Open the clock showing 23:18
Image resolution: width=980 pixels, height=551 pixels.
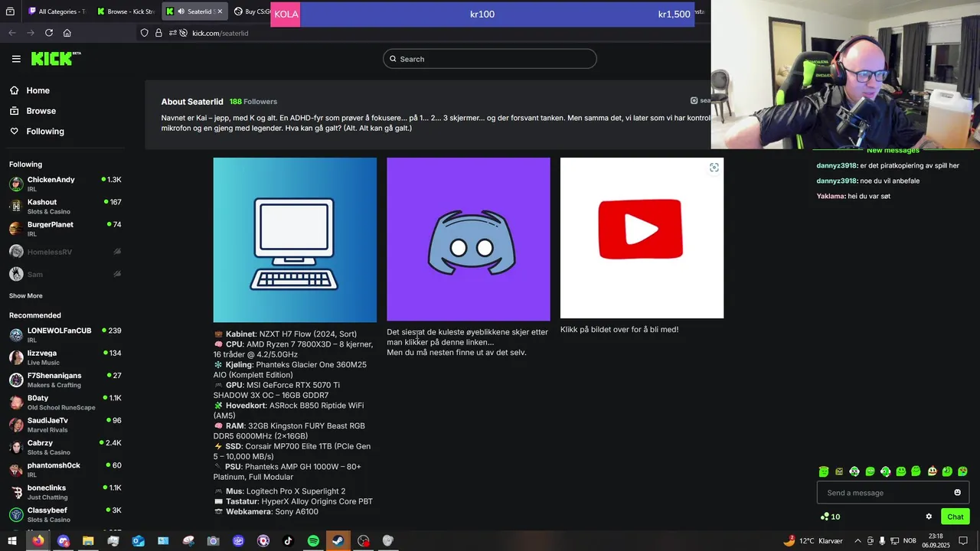[936, 540]
